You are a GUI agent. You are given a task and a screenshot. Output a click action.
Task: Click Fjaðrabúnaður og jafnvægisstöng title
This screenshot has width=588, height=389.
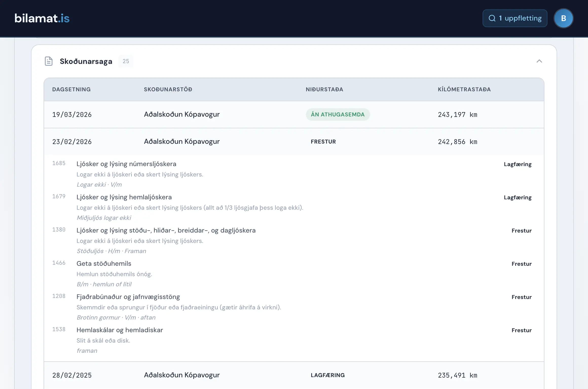(128, 297)
